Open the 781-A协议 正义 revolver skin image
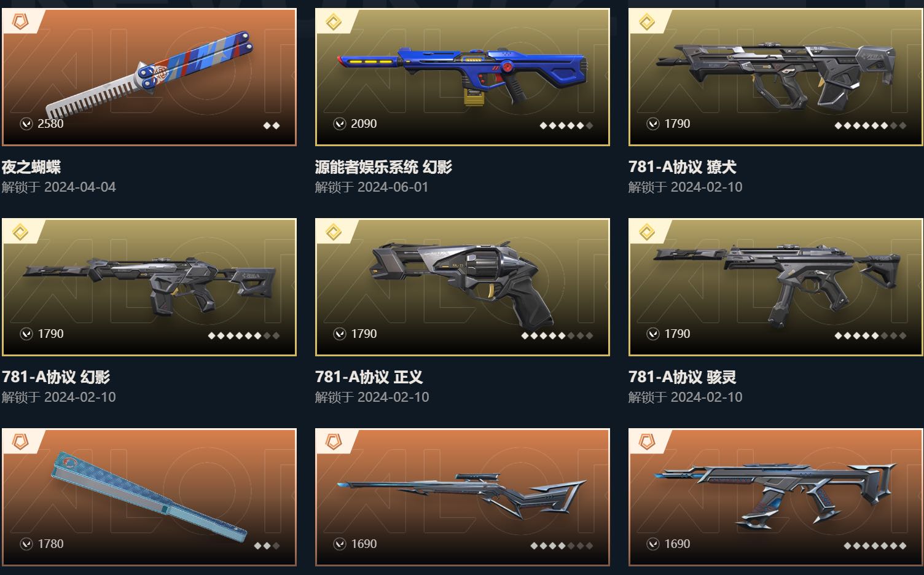This screenshot has width=924, height=575. (463, 287)
